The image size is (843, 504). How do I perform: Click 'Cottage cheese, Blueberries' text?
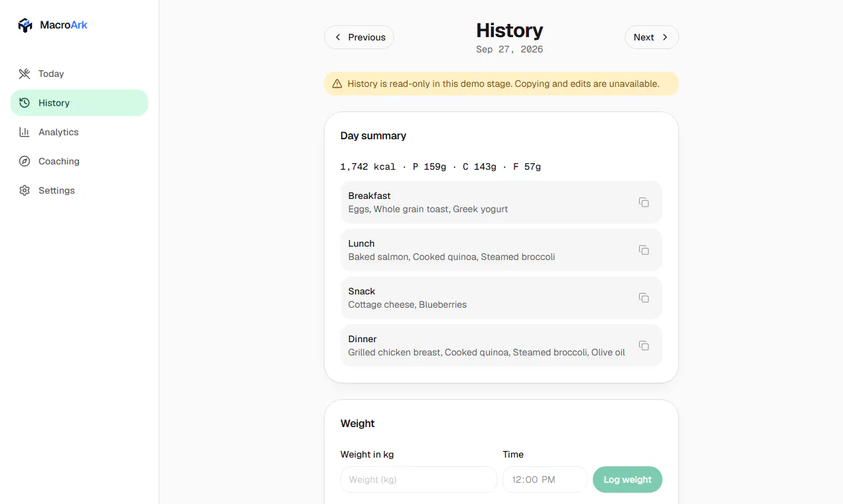pyautogui.click(x=408, y=304)
